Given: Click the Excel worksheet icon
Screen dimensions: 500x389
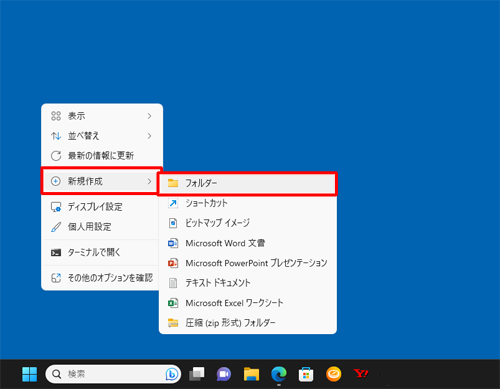Looking at the screenshot, I should coord(173,303).
